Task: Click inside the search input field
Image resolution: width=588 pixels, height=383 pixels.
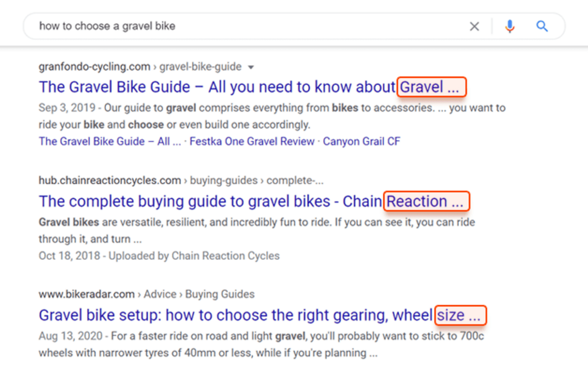Action: [237, 27]
